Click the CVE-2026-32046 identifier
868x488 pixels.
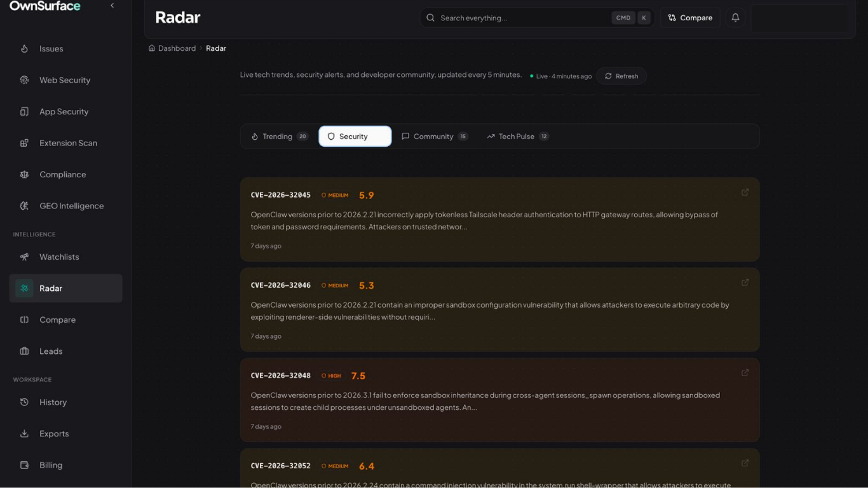pos(281,285)
